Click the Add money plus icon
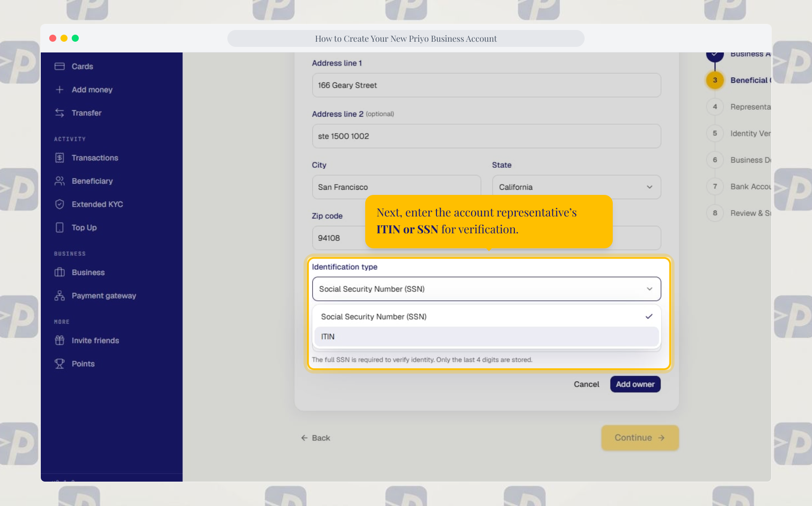812x506 pixels. click(x=60, y=89)
